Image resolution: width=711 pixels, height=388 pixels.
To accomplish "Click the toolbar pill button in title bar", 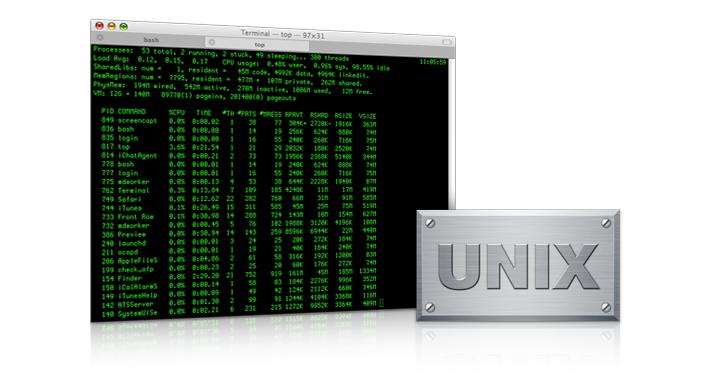I will tap(447, 42).
